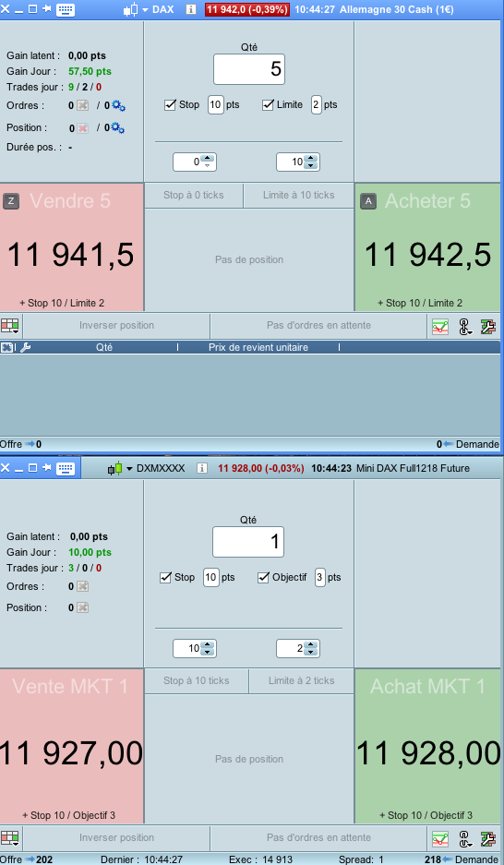This screenshot has width=504, height=865.
Task: Open the link chain dropdown in DXMXXXX toolbar
Action: [x=465, y=840]
